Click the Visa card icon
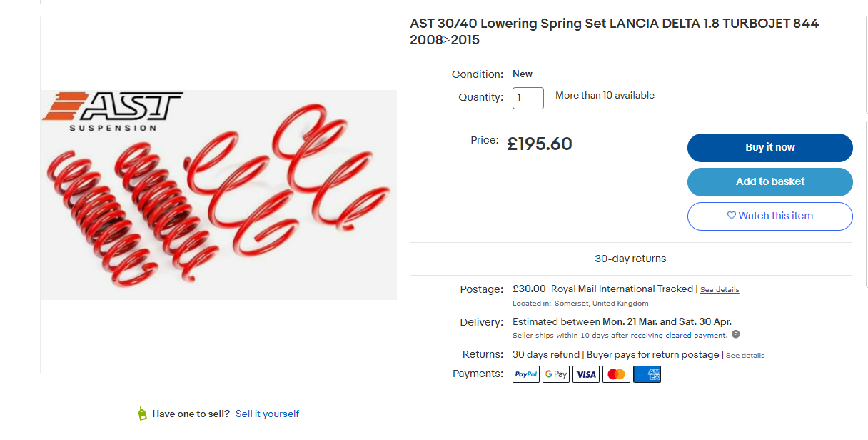 tap(586, 374)
